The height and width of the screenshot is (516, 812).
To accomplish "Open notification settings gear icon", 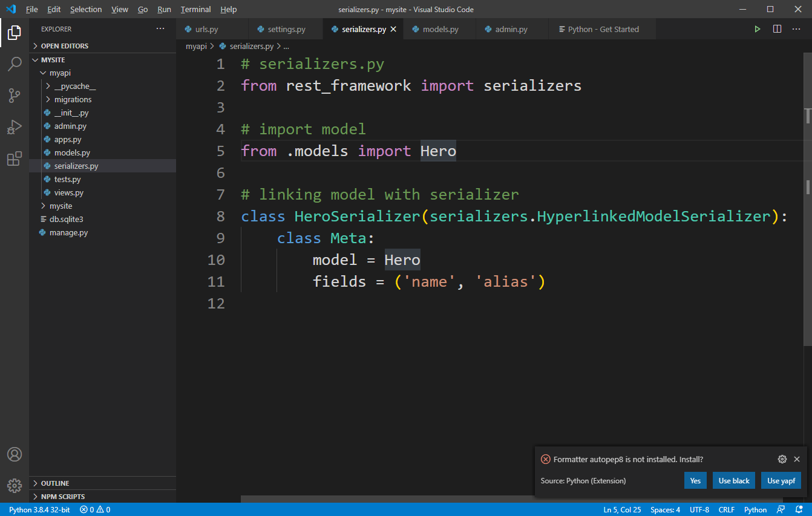I will coord(782,459).
